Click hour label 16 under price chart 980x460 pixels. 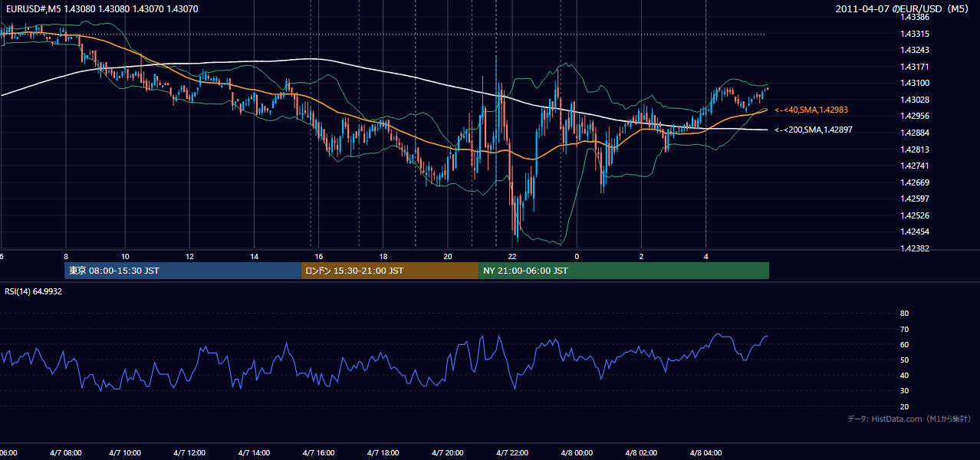coord(319,257)
